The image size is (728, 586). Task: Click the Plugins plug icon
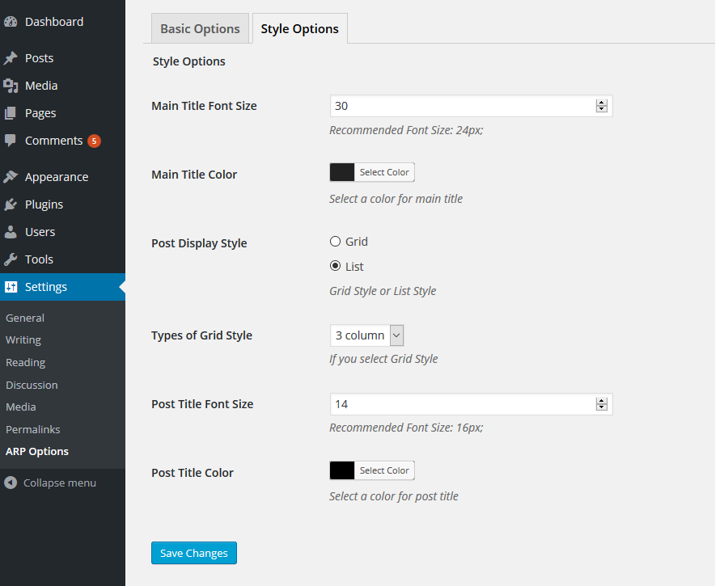coord(11,204)
